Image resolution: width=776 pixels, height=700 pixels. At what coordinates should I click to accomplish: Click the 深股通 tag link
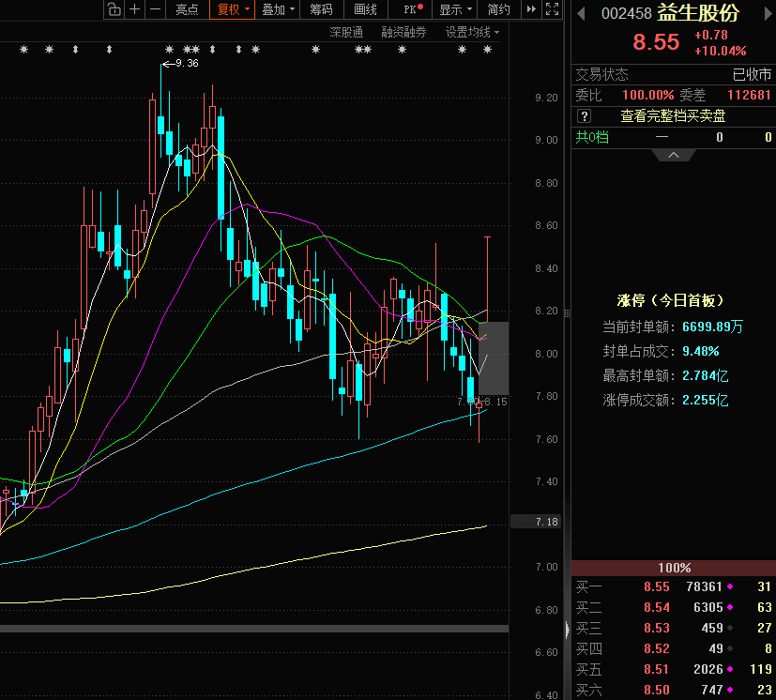coord(346,33)
